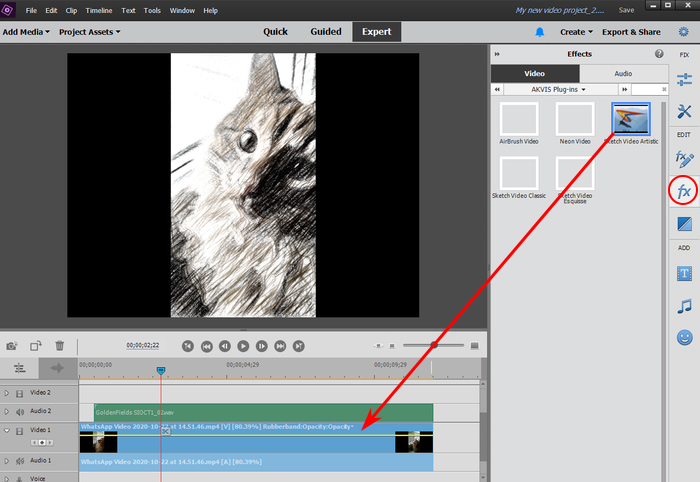Toggle the Voice track microphone icon
The width and height of the screenshot is (700, 482).
click(20, 479)
